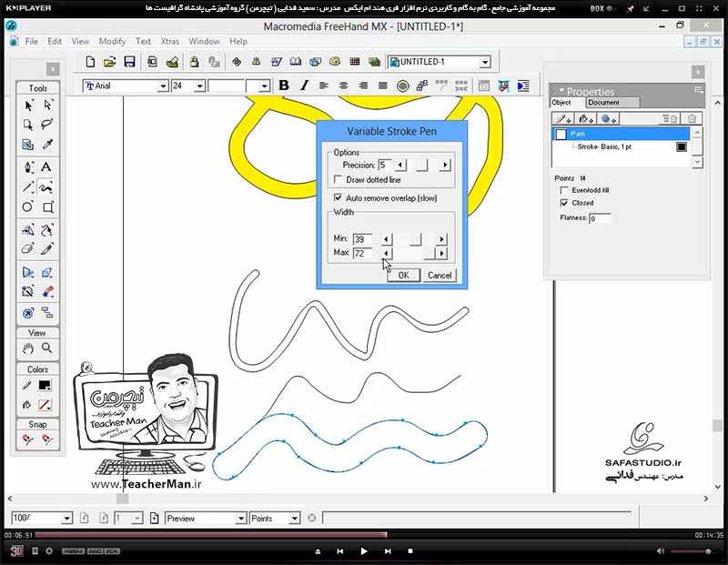
Task: Open the File menu
Action: click(x=32, y=41)
